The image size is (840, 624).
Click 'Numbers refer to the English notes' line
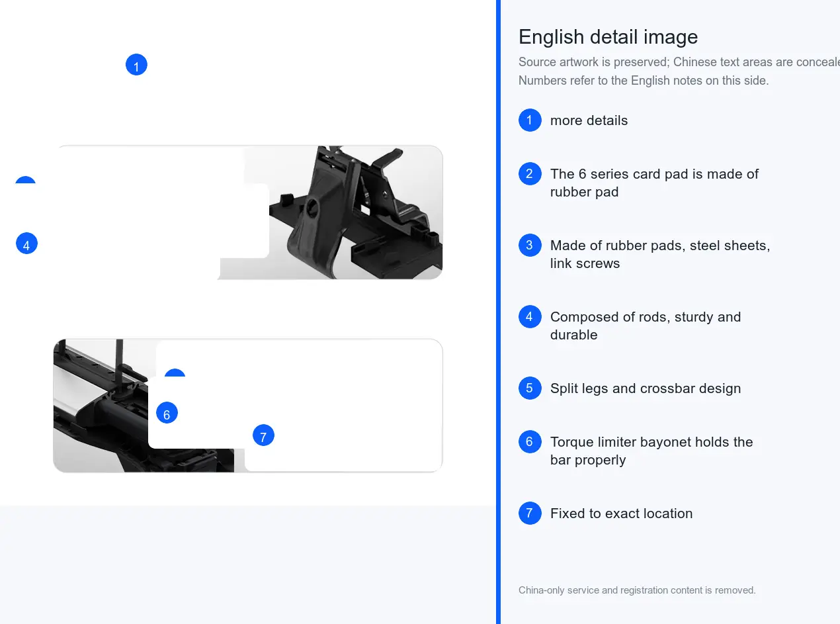click(644, 81)
